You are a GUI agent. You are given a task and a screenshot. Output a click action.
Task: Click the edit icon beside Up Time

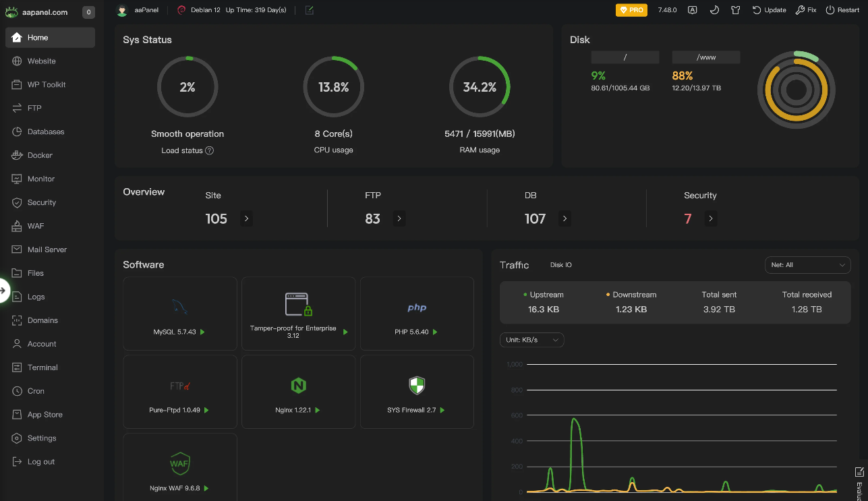309,10
